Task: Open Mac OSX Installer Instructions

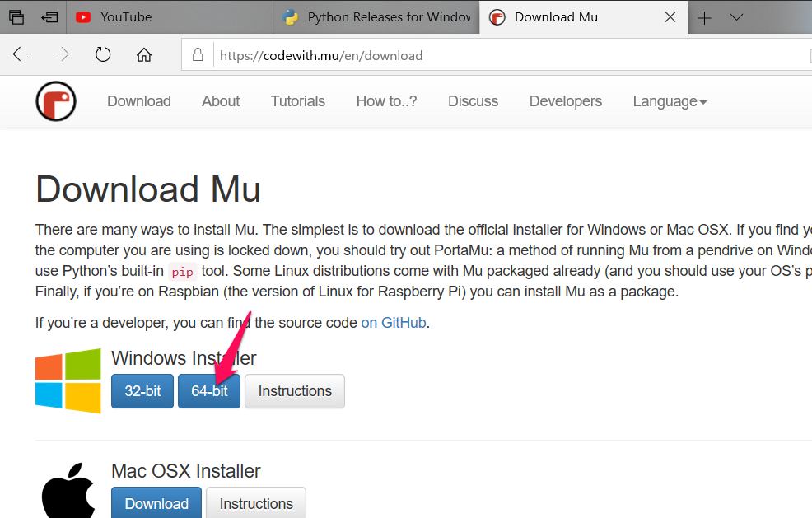Action: pos(256,502)
